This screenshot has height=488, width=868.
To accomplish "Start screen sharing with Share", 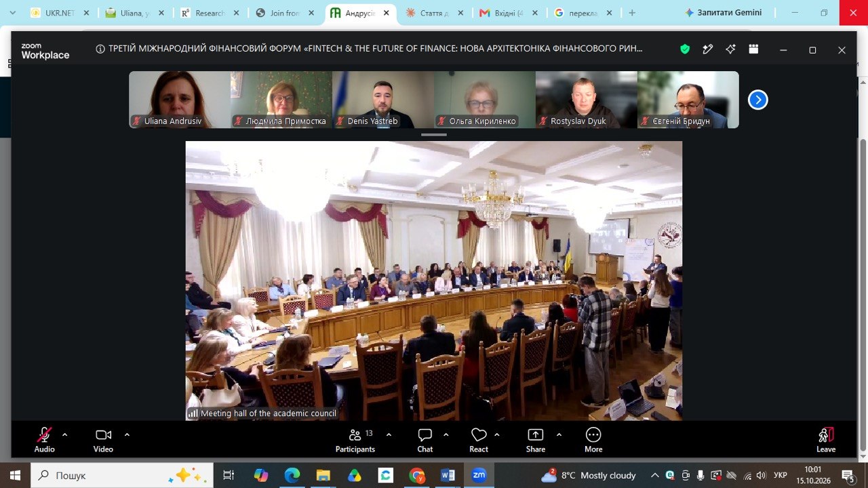I will click(536, 440).
